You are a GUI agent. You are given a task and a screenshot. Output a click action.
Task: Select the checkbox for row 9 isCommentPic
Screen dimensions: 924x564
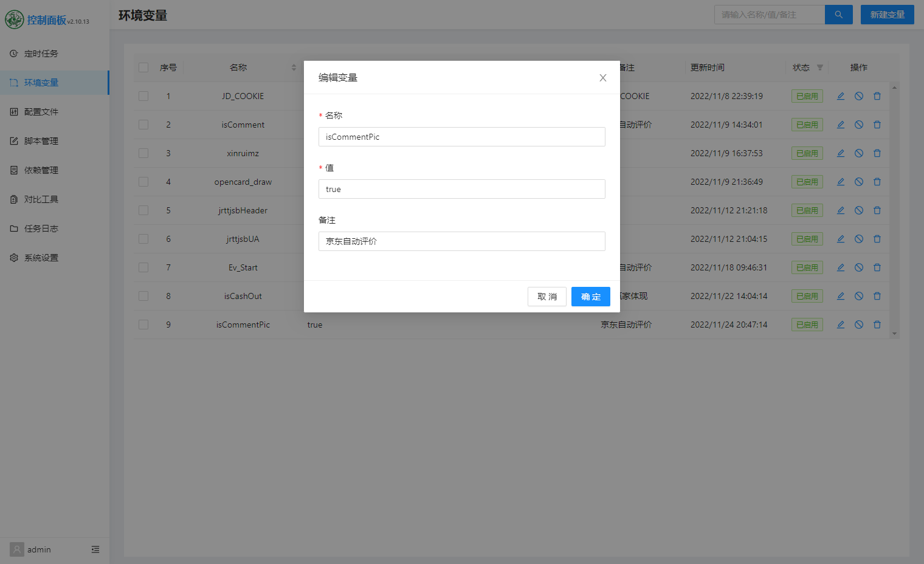pos(143,325)
